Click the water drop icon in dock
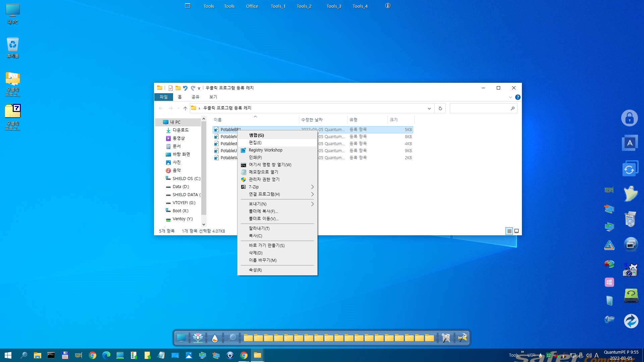 pos(215,338)
